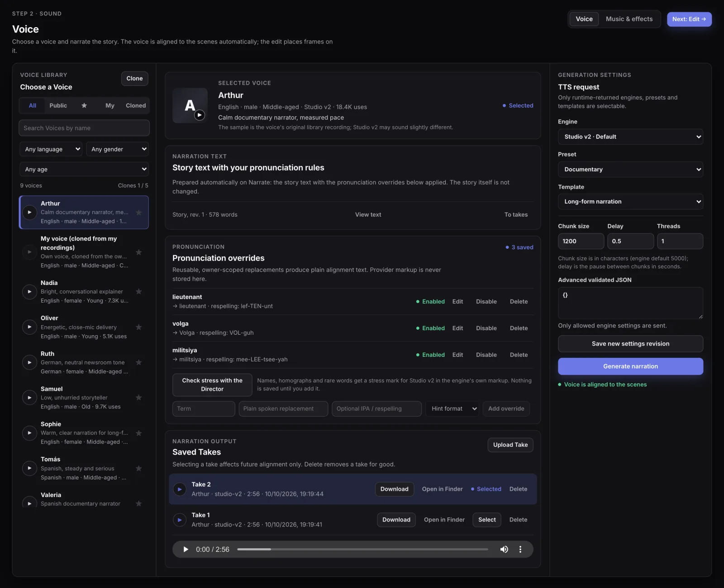Screen dimensions: 724x588
Task: Select Take 1 for alignment
Action: (x=487, y=520)
